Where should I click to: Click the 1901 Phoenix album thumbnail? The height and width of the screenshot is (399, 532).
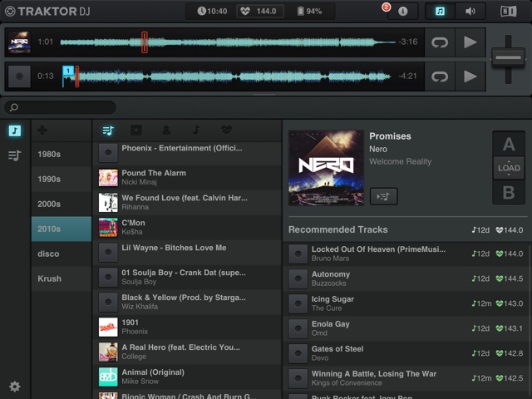pyautogui.click(x=108, y=327)
